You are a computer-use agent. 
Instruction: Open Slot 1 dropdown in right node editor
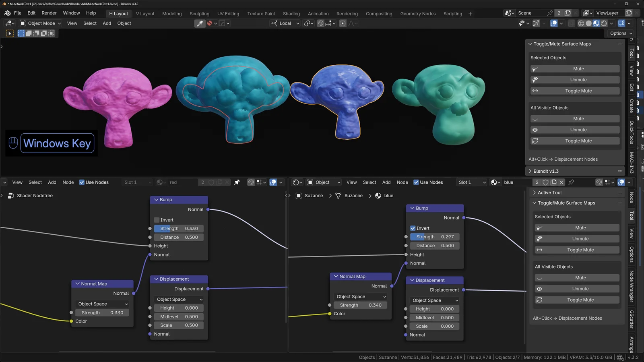pos(472,182)
